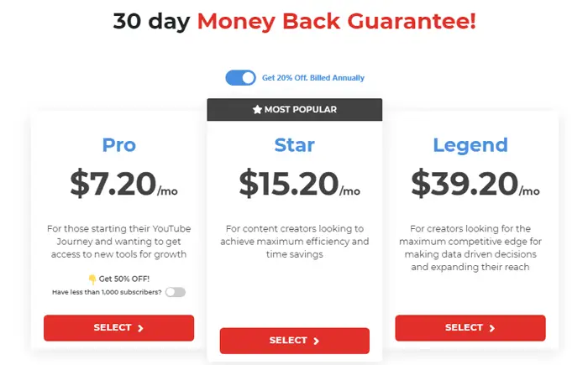Select the Pro plan button
Image resolution: width=588 pixels, height=365 pixels.
coord(119,328)
